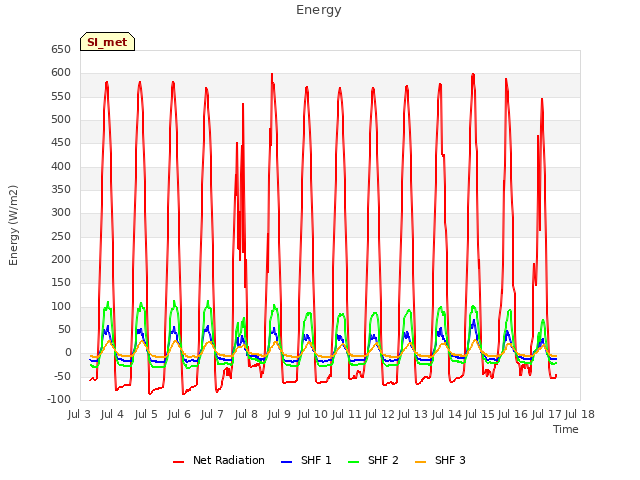
Task: Click the Jul 6 axis tick label
Action: pyautogui.click(x=179, y=414)
